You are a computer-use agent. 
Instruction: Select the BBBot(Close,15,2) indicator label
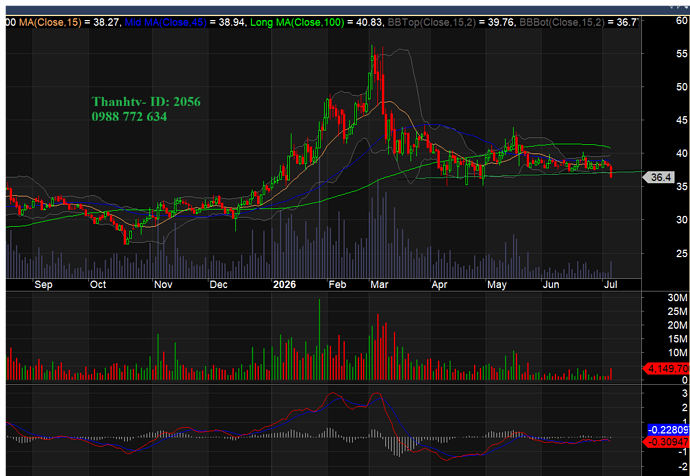click(x=564, y=22)
